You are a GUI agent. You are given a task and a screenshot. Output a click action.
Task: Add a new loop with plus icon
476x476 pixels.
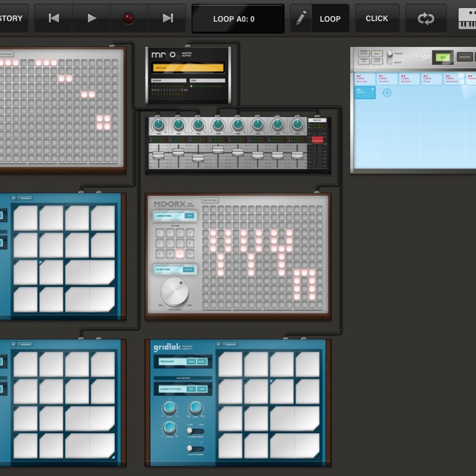[387, 93]
